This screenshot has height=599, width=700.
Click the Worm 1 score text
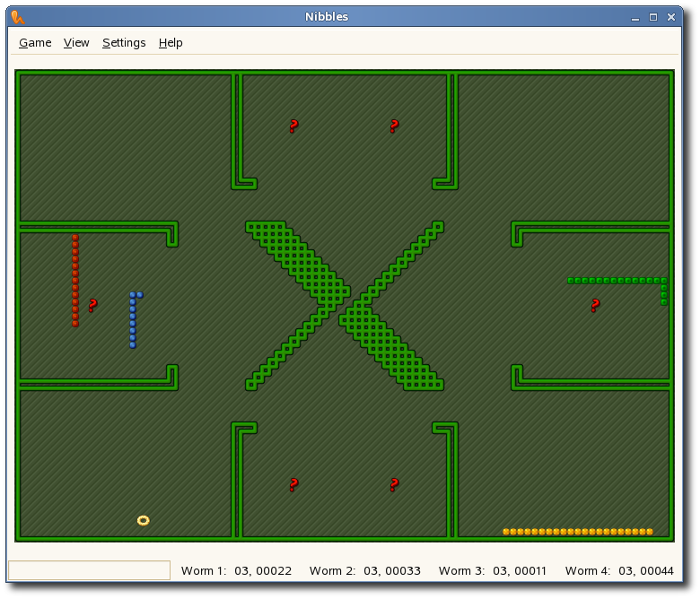point(236,571)
